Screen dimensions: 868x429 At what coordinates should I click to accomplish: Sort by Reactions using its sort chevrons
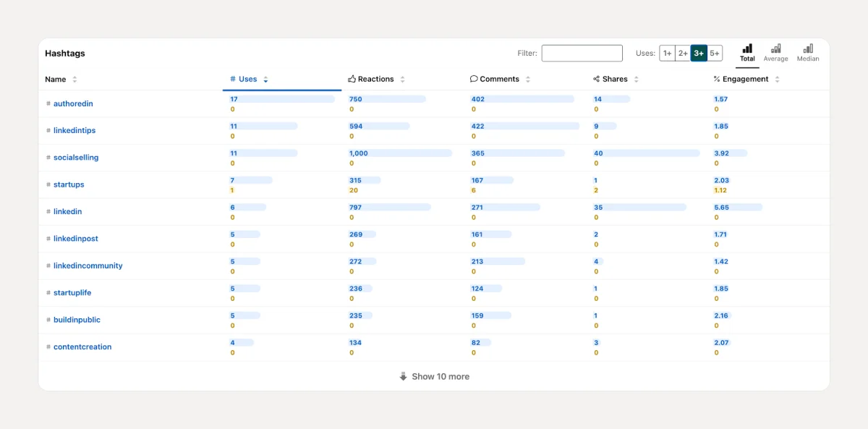(x=403, y=79)
